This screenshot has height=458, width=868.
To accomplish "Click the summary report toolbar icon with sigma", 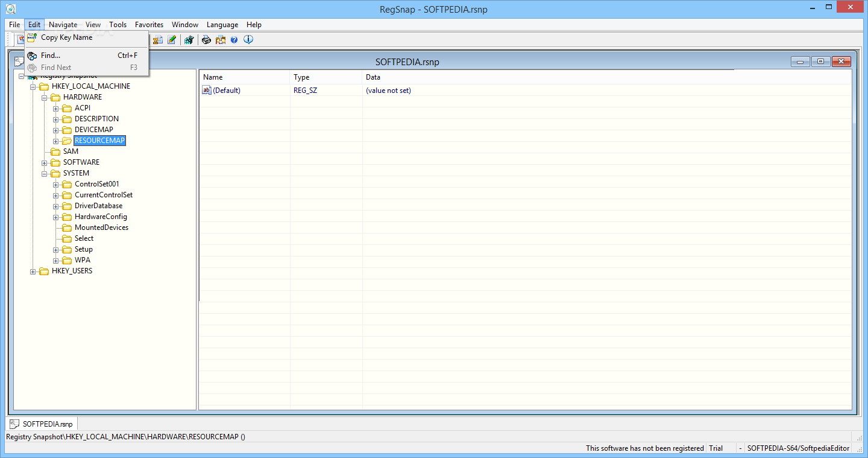I will tap(158, 40).
